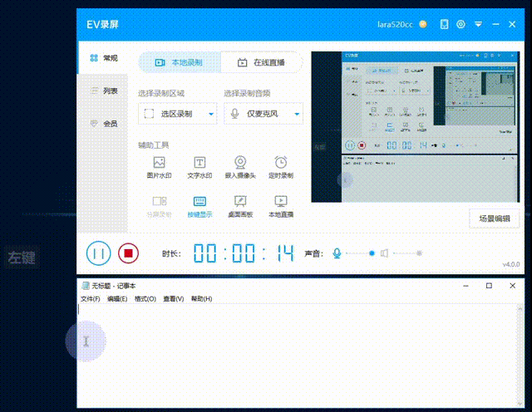This screenshot has width=532, height=412.
Task: Maximize the Notepad window
Action: (x=489, y=286)
